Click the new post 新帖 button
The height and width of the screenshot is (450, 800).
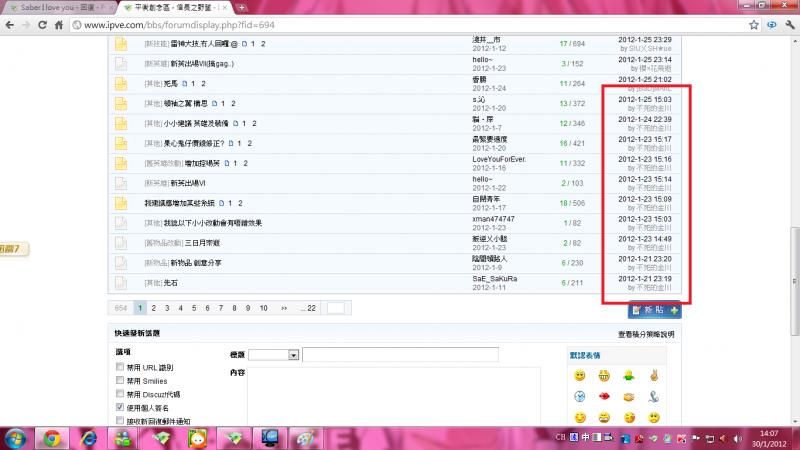click(x=655, y=310)
